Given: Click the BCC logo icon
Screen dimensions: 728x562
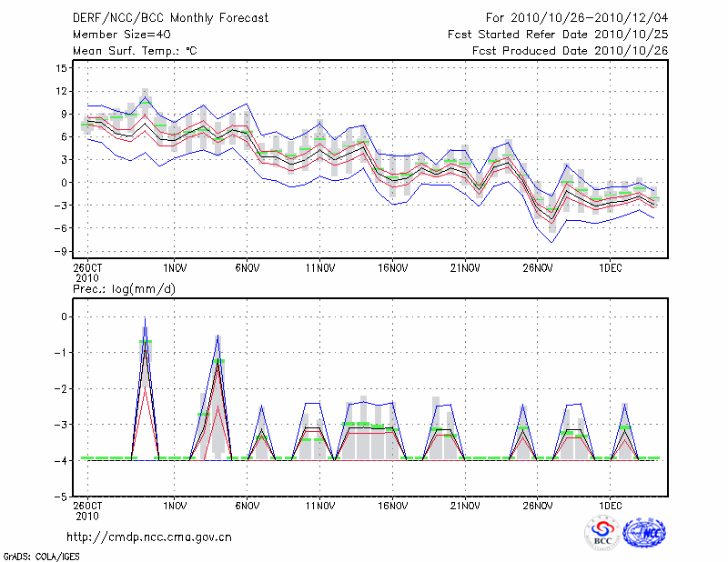Looking at the screenshot, I should click(x=602, y=533).
